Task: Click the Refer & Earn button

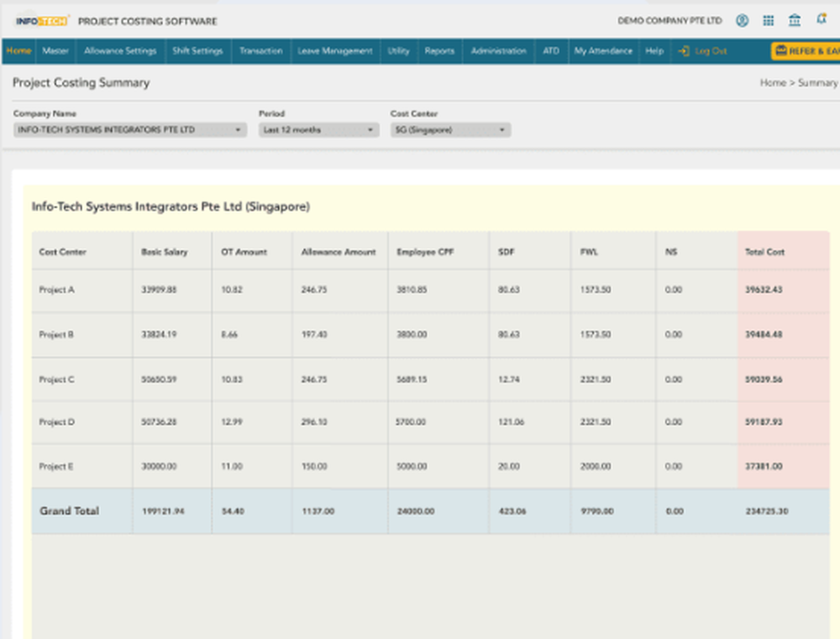Action: tap(806, 51)
